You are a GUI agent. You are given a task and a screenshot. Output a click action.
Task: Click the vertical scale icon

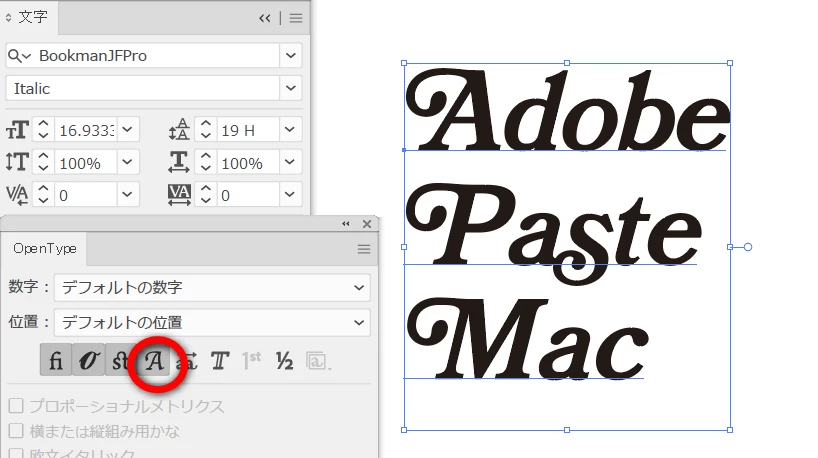[x=17, y=162]
